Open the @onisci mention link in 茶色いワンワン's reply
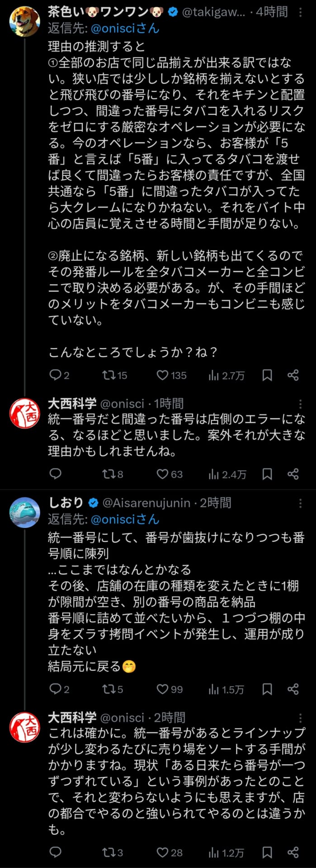Screen dimensions: 316x868 pos(125,28)
